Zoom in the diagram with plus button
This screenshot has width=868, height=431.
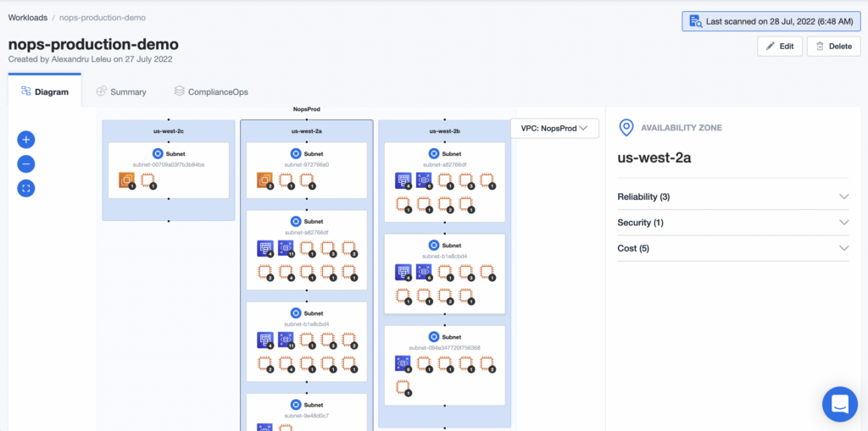(x=26, y=140)
